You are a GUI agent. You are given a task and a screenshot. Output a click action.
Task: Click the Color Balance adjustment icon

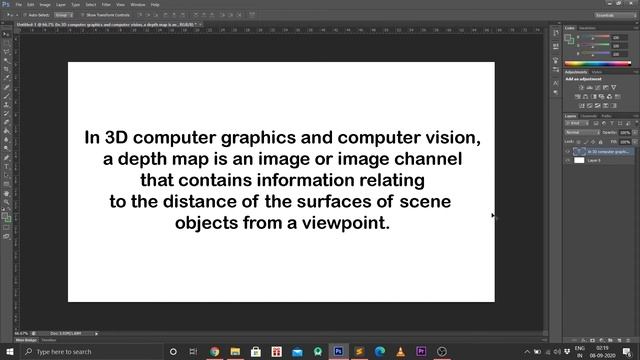pos(585,97)
